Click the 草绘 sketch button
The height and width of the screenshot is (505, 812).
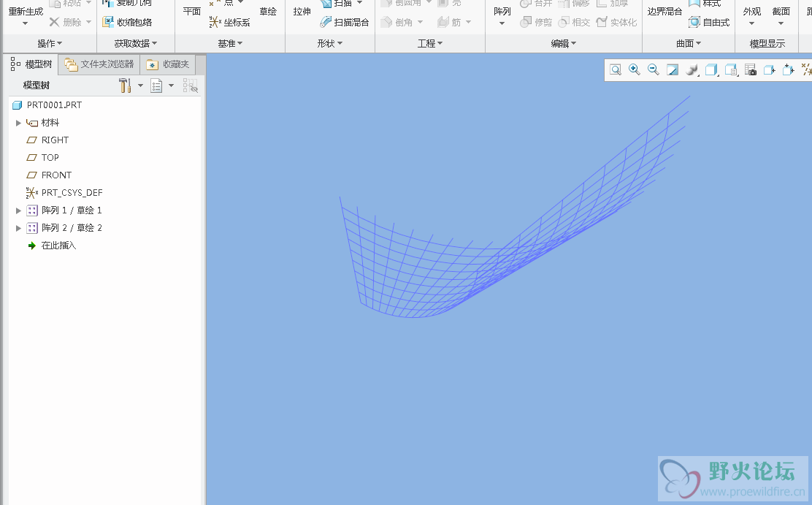pos(268,12)
